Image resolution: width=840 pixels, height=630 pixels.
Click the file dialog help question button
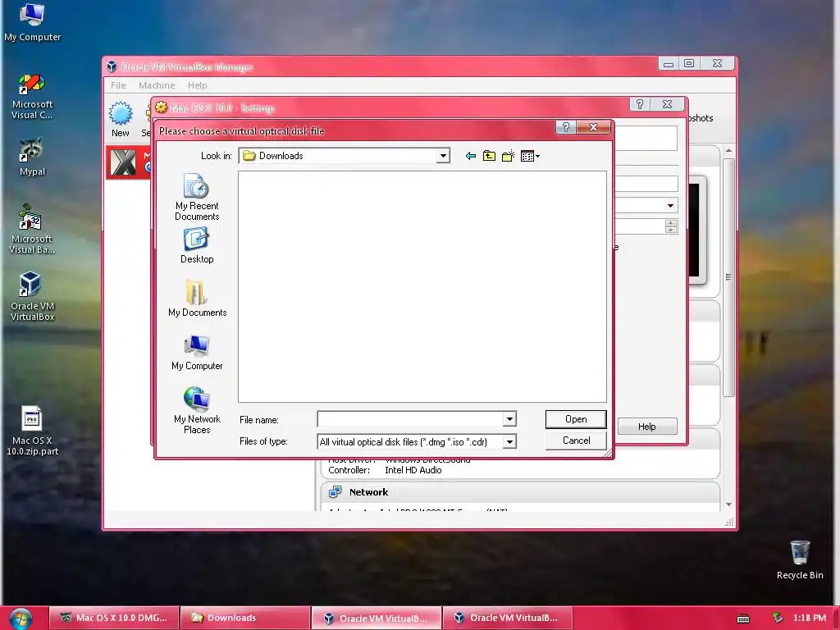565,127
